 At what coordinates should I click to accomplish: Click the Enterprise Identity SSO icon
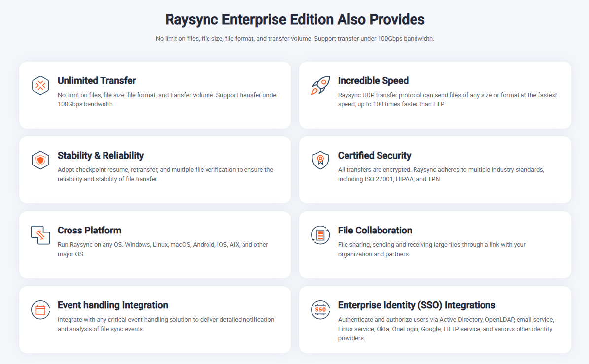[320, 310]
